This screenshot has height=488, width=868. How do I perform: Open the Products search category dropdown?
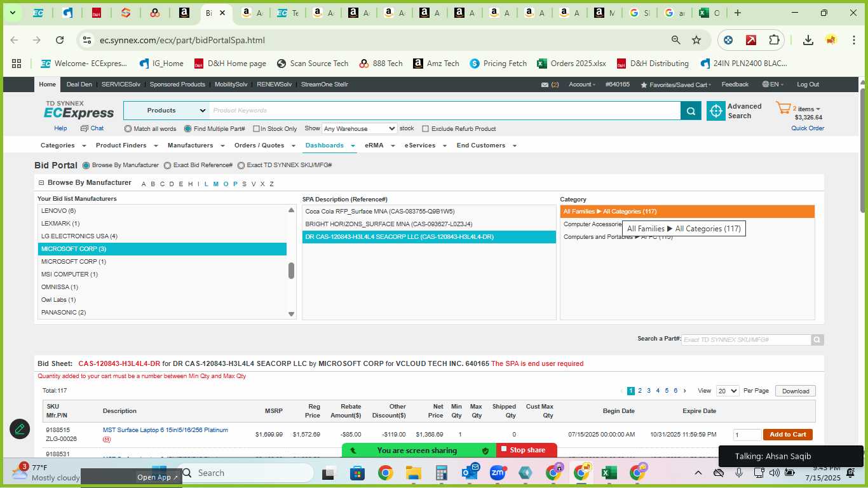(x=166, y=111)
